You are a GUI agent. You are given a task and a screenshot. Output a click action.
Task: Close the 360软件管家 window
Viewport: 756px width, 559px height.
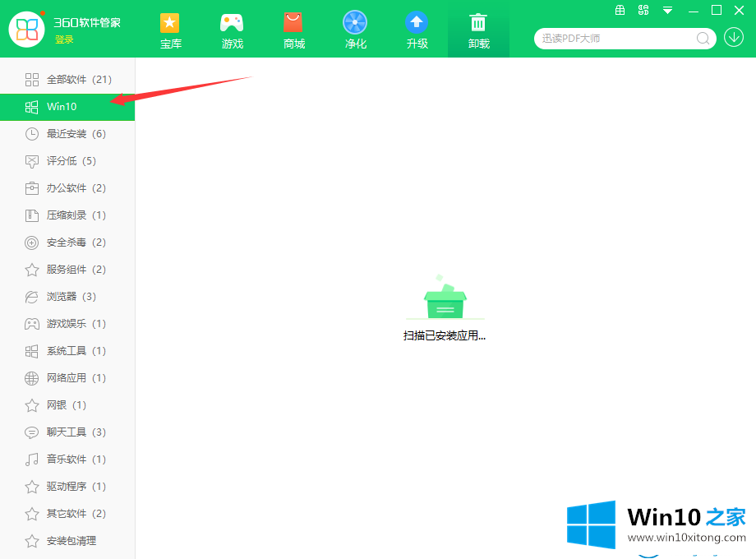(739, 10)
